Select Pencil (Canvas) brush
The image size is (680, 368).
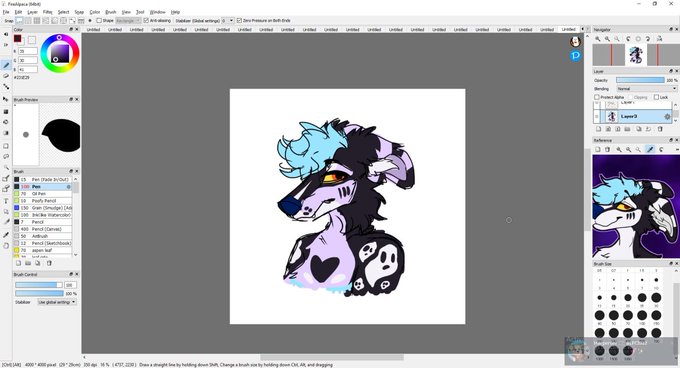pos(42,229)
